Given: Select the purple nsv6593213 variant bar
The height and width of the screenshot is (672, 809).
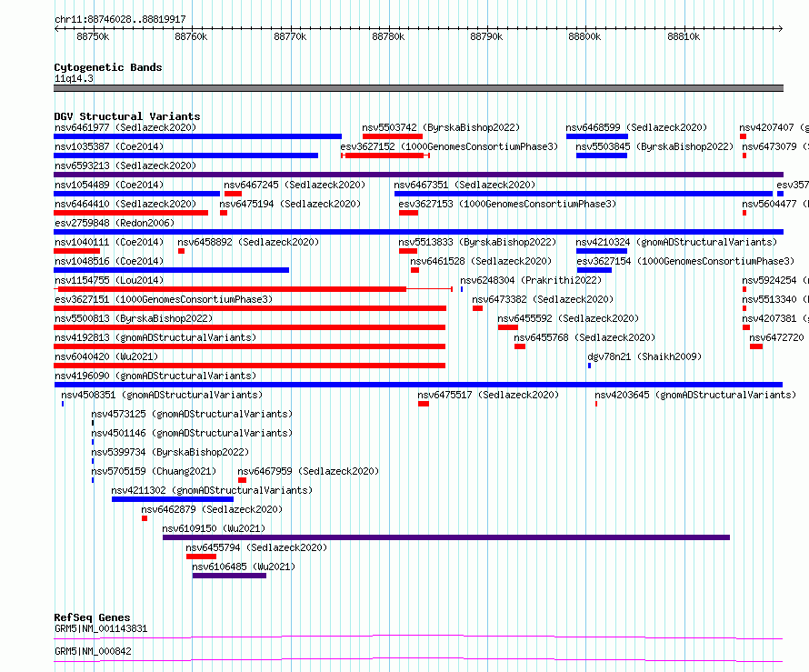Looking at the screenshot, I should 418,175.
